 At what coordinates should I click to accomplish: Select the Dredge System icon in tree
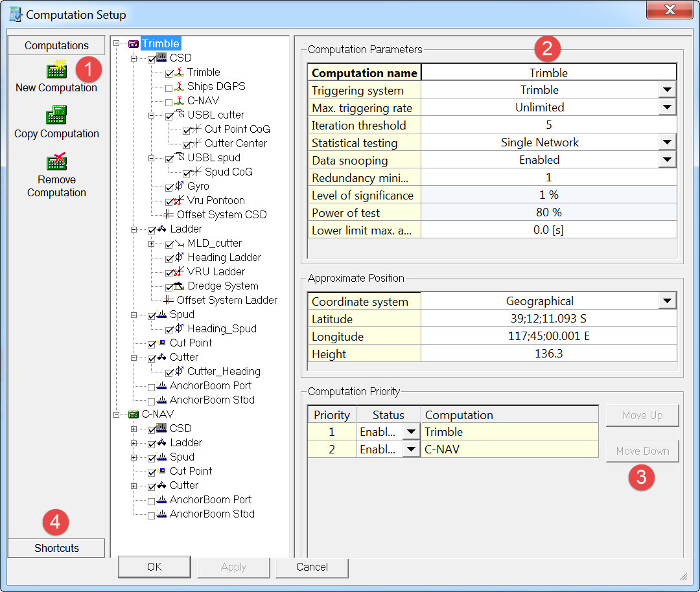179,286
